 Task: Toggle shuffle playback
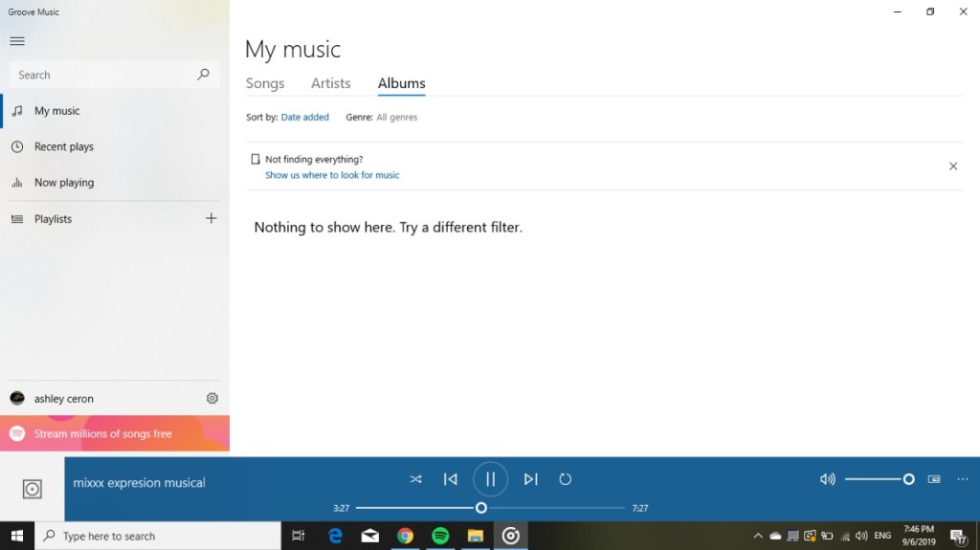point(415,479)
